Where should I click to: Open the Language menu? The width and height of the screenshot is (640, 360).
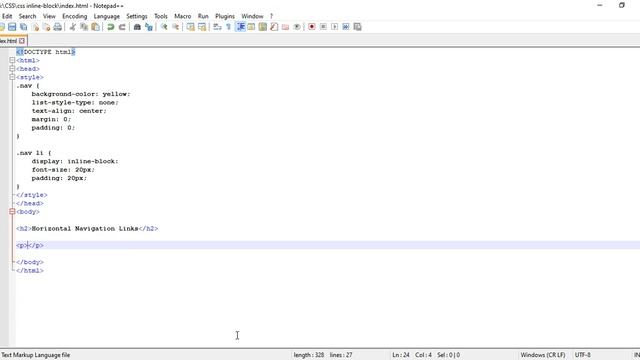107,16
